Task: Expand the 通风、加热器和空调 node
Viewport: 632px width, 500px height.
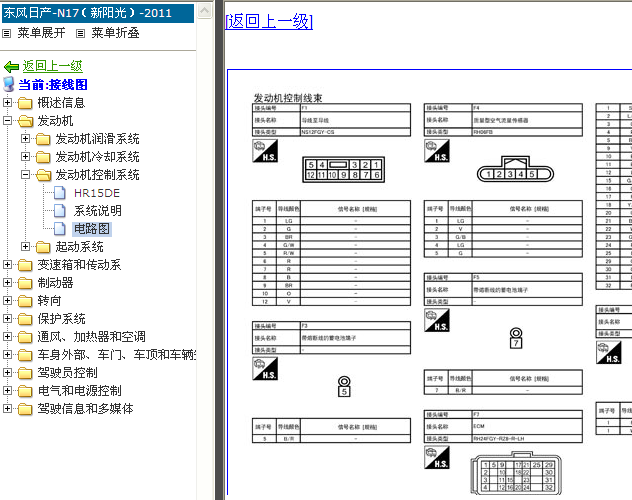Action: click(x=7, y=336)
